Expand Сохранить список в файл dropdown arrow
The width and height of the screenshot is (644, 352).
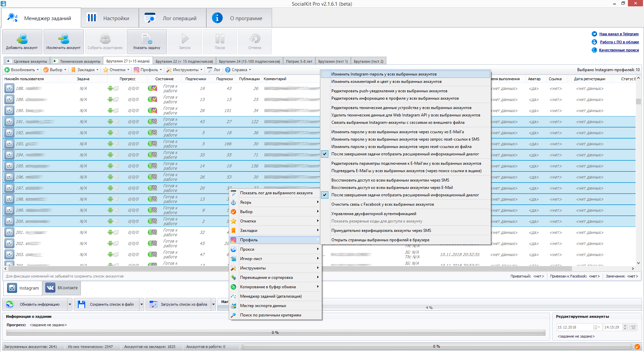(142, 304)
